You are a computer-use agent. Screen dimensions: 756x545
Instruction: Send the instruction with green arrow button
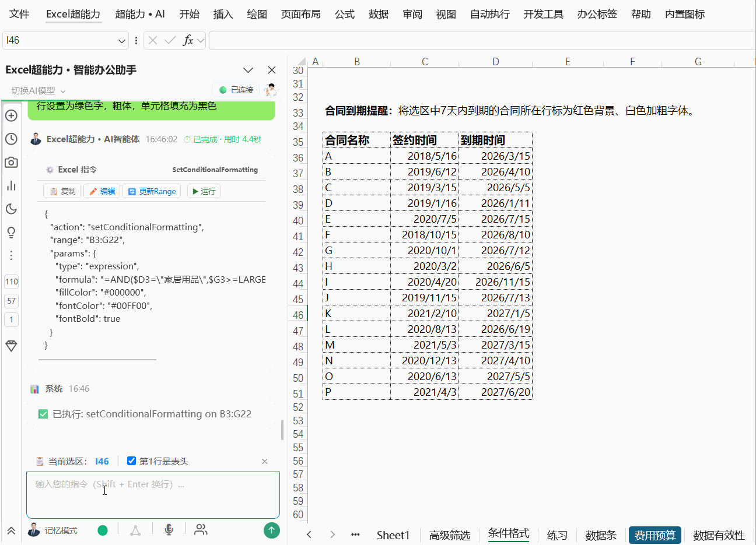[x=272, y=530]
